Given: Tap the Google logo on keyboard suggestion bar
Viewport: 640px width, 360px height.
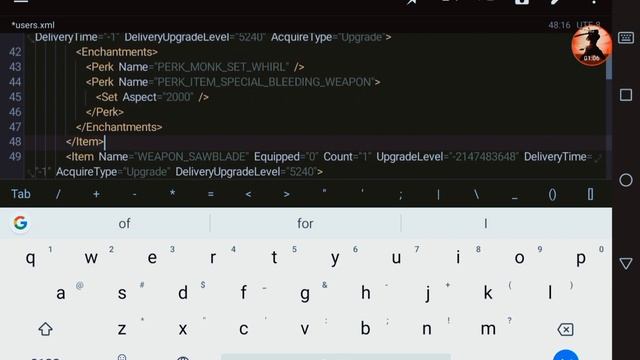Looking at the screenshot, I should (20, 223).
